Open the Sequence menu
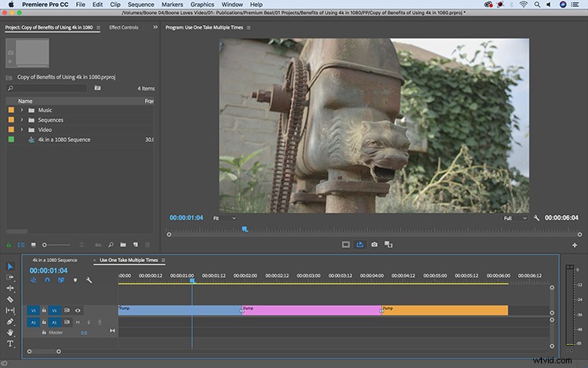The height and width of the screenshot is (368, 588). [140, 5]
